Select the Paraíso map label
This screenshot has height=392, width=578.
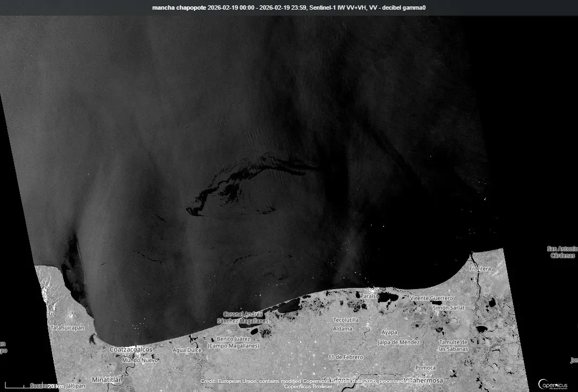pyautogui.click(x=369, y=296)
